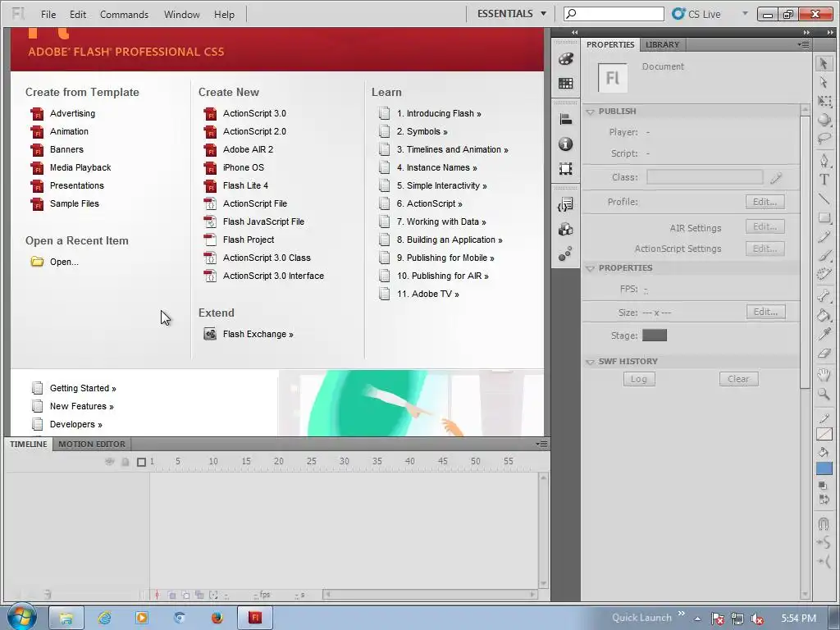Click the Straighten option in tools panel
Screen dimensions: 840x630
(x=824, y=561)
